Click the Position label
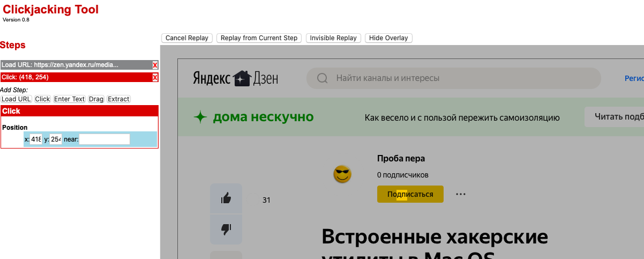The width and height of the screenshot is (644, 259). point(15,128)
